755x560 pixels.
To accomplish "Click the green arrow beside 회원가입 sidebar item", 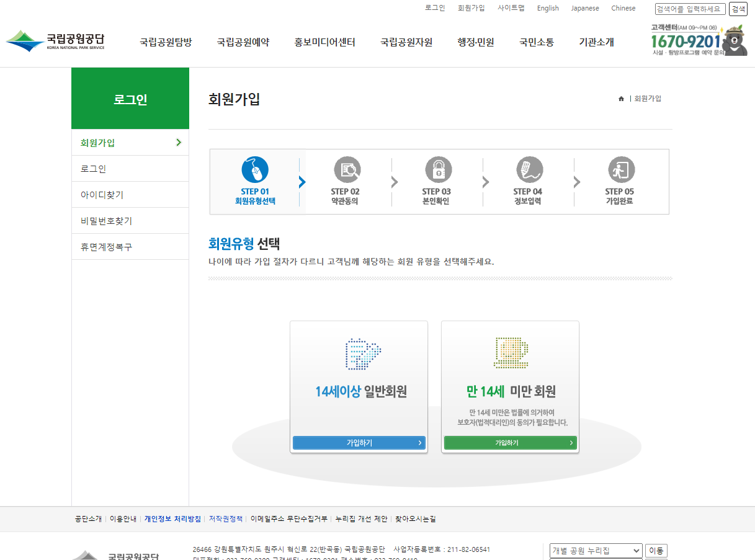I will coord(179,143).
